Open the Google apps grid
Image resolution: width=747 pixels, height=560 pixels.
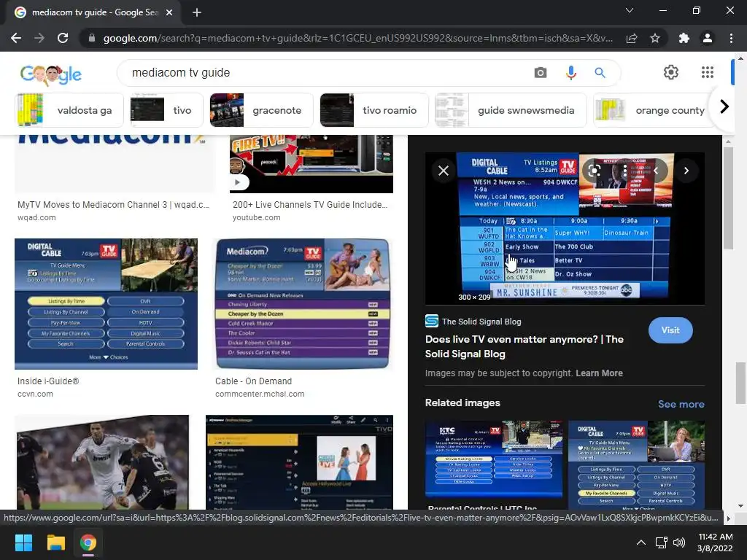[x=708, y=72]
